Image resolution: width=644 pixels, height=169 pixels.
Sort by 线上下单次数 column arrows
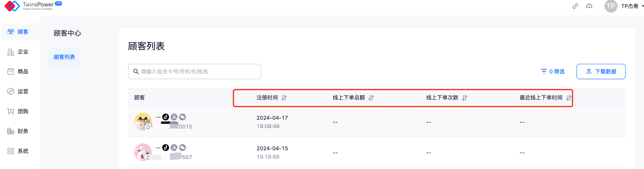(x=465, y=98)
